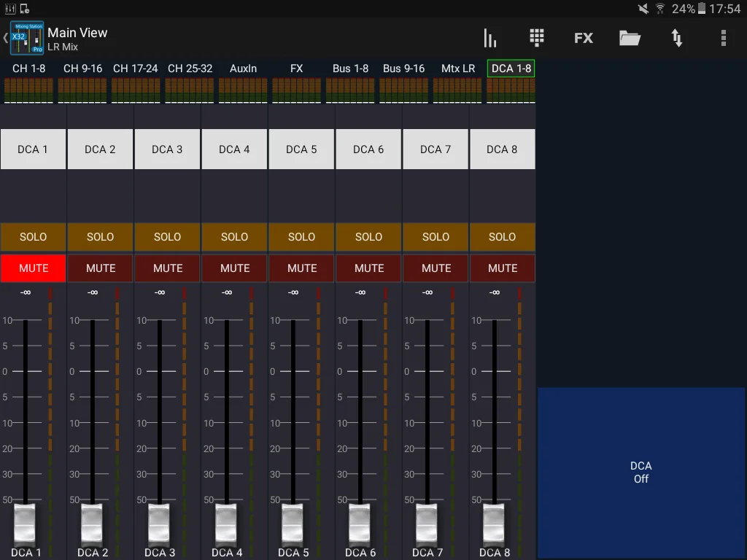The height and width of the screenshot is (560, 747).
Task: Open the layer sort arrows icon
Action: 677,38
